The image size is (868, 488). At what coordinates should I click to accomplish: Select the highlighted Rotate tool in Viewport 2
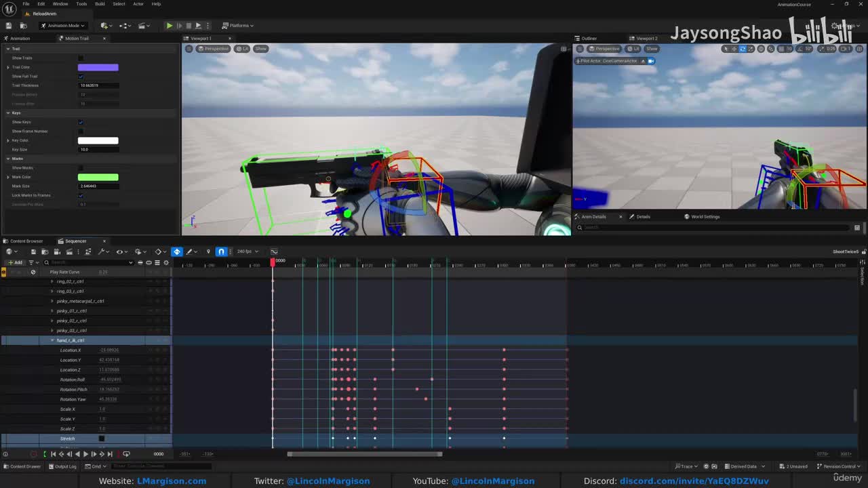coord(743,49)
